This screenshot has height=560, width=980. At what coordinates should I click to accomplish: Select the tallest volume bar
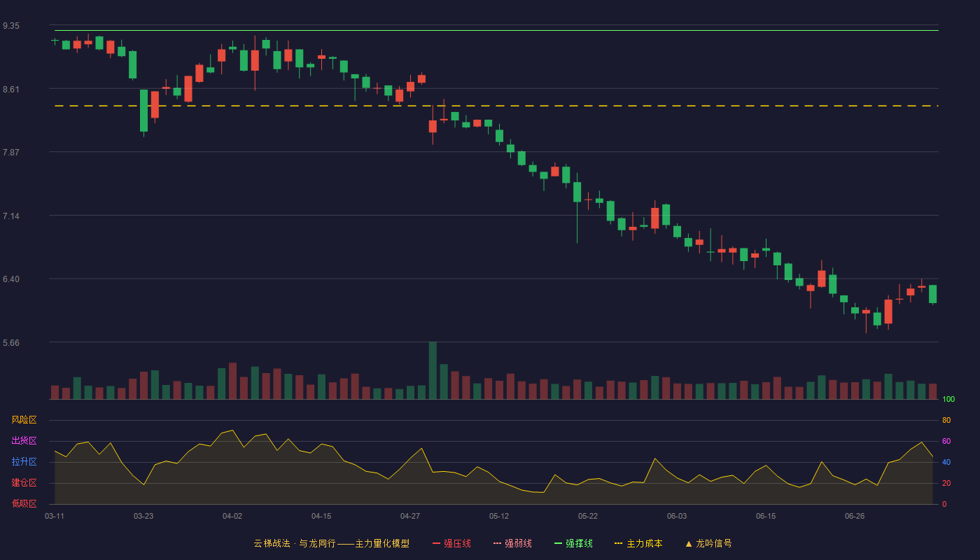pos(433,370)
